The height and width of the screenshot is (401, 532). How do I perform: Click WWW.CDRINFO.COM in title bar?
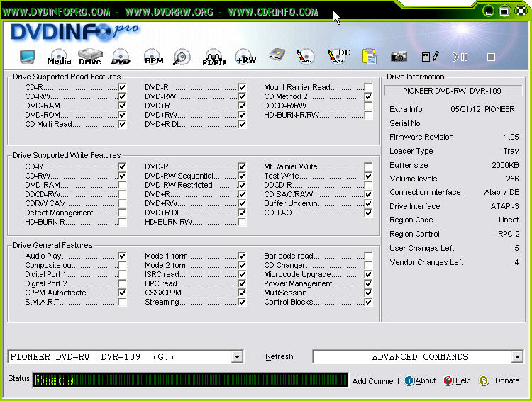coord(273,12)
